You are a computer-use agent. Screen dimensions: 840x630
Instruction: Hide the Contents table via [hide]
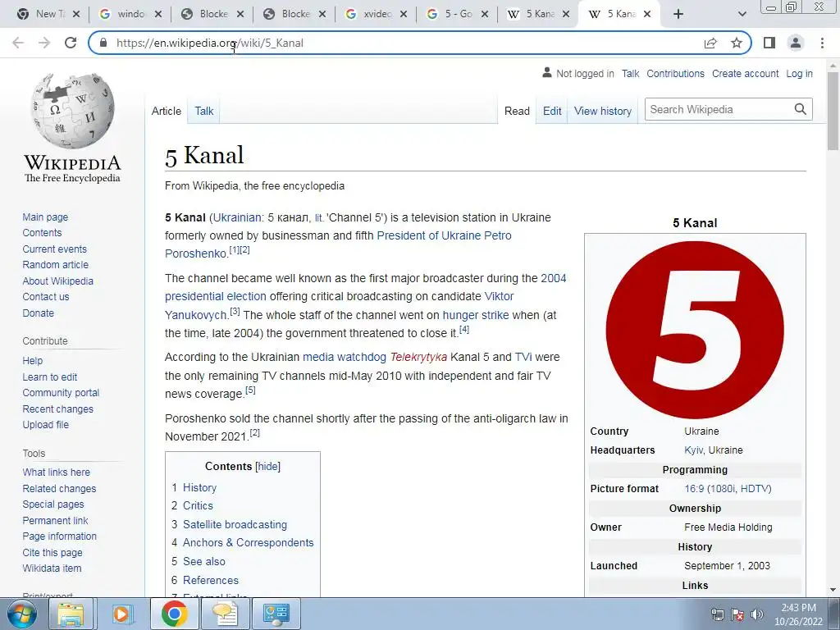click(268, 467)
